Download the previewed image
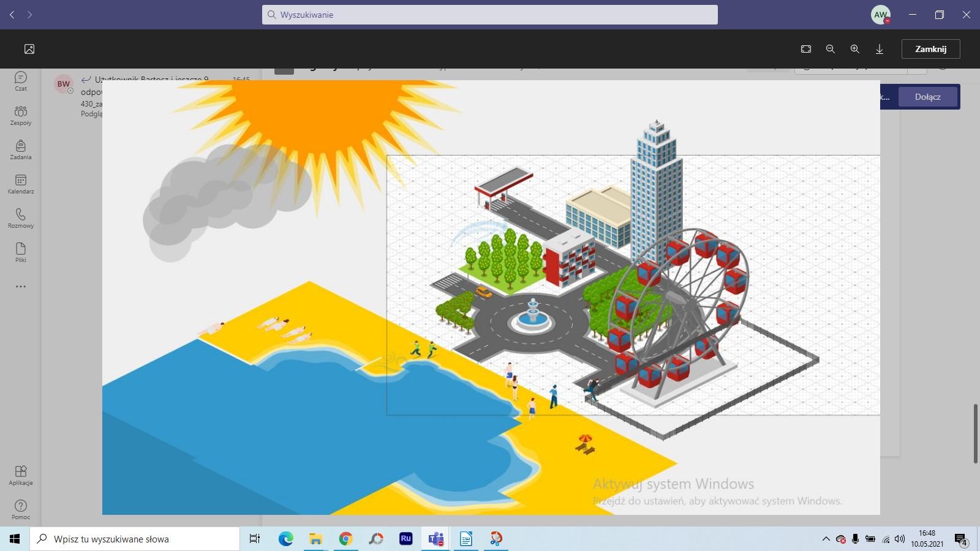980x551 pixels. pyautogui.click(x=880, y=49)
